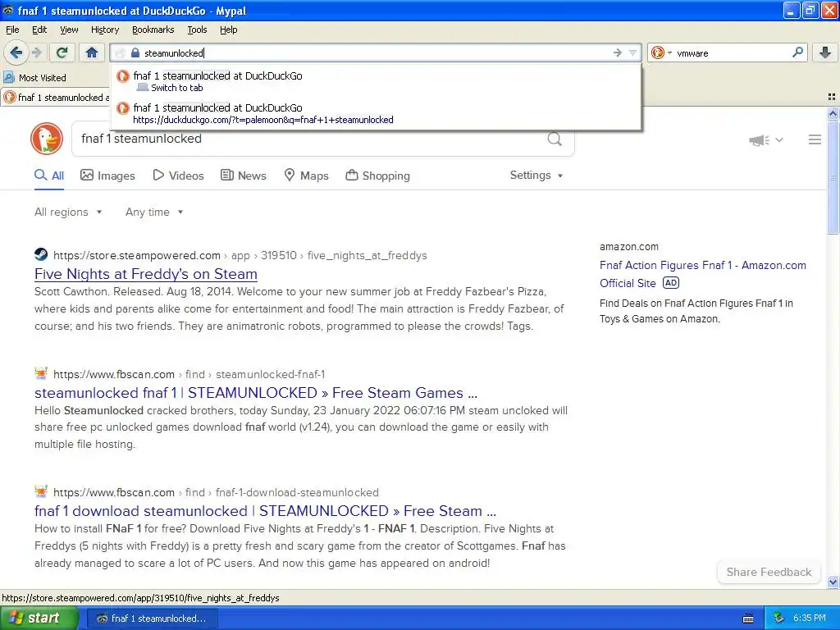
Task: Open the History menu
Action: pos(104,30)
